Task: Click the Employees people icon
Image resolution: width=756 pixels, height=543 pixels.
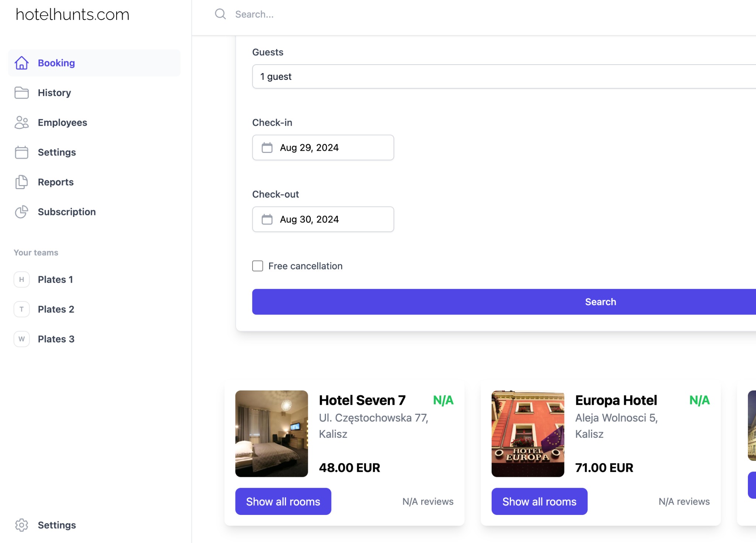Action: tap(21, 122)
